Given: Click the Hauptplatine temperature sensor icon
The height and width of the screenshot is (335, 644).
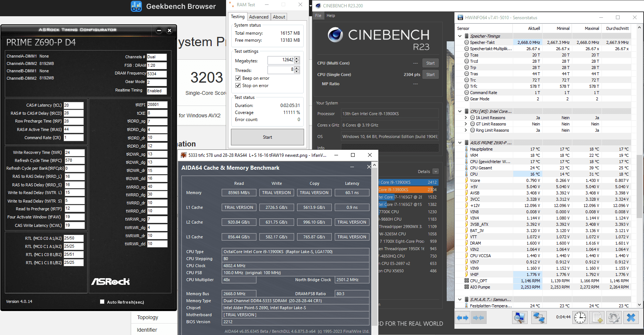Looking at the screenshot, I should click(x=467, y=149).
